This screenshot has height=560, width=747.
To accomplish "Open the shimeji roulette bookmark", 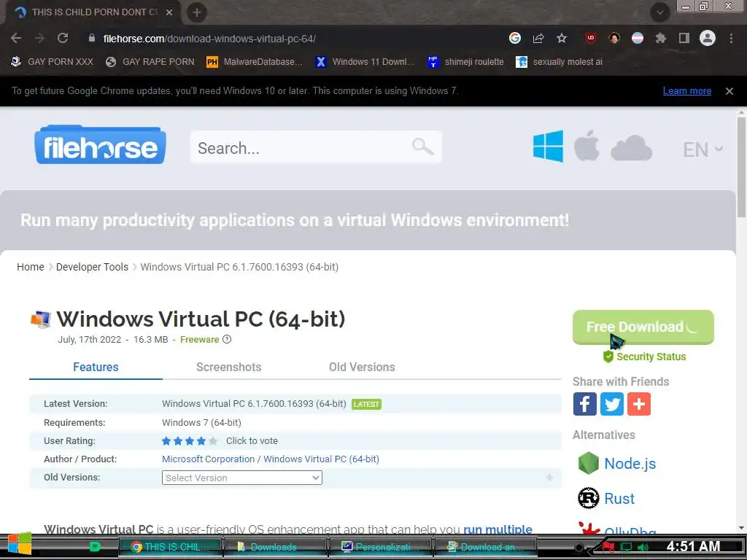I will pos(465,62).
